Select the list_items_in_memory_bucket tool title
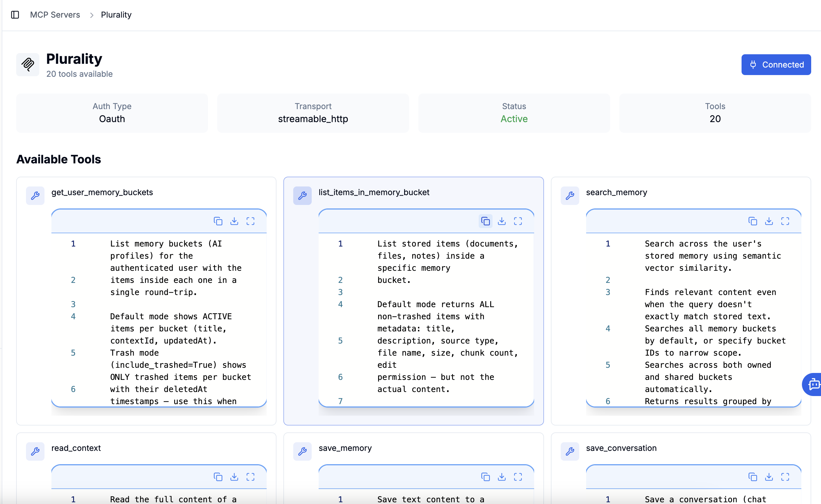The width and height of the screenshot is (821, 504). click(374, 192)
